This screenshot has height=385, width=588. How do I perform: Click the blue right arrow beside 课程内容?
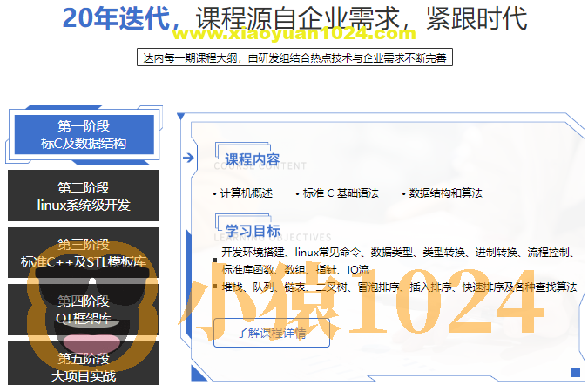pyautogui.click(x=187, y=158)
